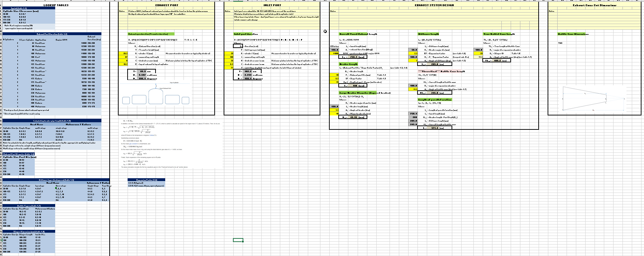Click the Expansion Factor (1.6) header
The height and width of the screenshot is (256, 644).
pos(147,180)
